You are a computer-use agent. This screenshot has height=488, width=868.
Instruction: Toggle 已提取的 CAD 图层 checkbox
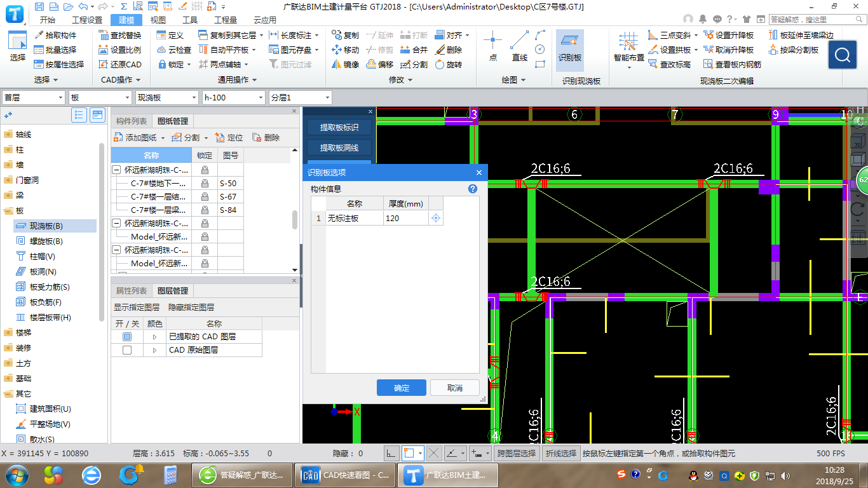(127, 336)
